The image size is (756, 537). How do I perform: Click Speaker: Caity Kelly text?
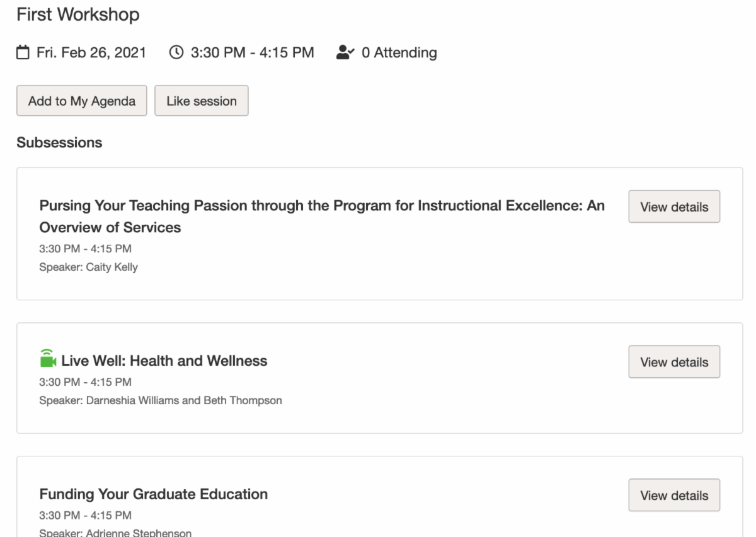tap(88, 267)
